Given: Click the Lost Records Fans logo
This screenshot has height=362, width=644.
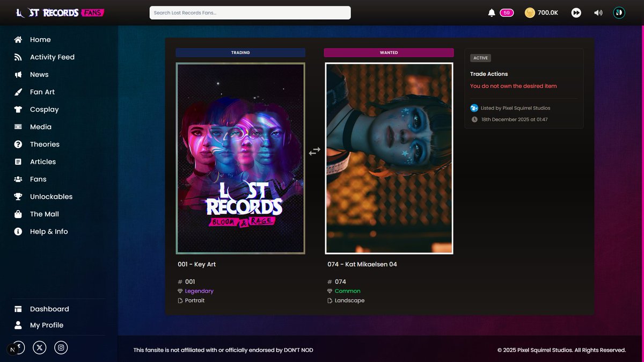Looking at the screenshot, I should tap(60, 13).
